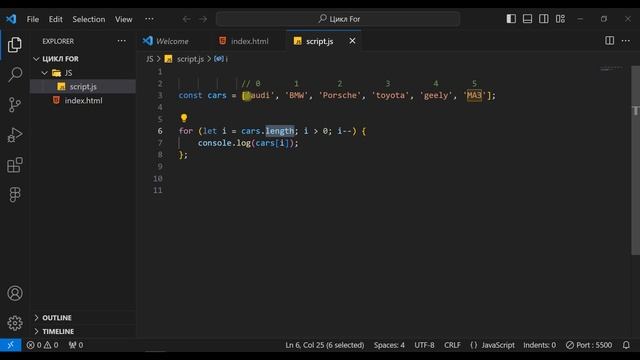Select index.html in the Explorer tree

coord(83,100)
